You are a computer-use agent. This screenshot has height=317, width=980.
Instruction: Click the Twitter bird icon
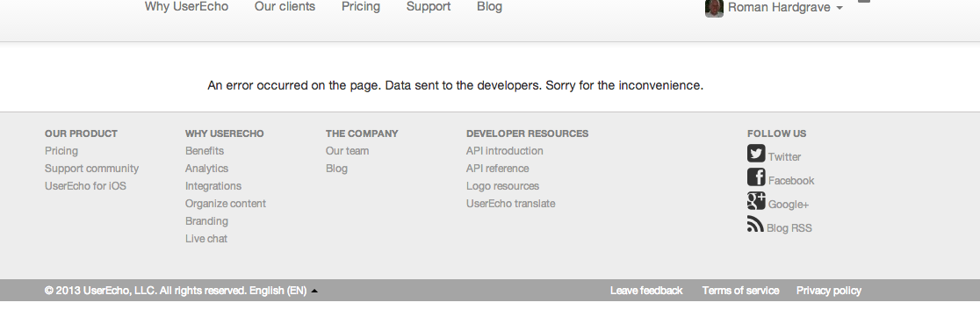coord(755,153)
